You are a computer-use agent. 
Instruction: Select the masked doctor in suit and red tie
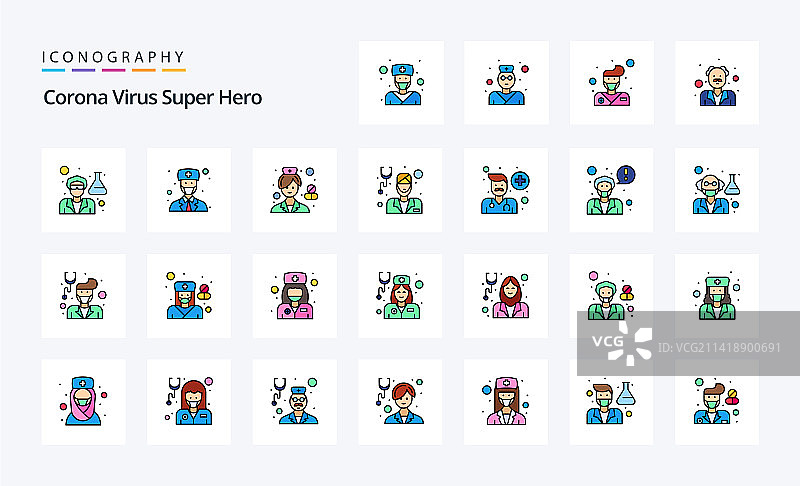pyautogui.click(x=189, y=190)
